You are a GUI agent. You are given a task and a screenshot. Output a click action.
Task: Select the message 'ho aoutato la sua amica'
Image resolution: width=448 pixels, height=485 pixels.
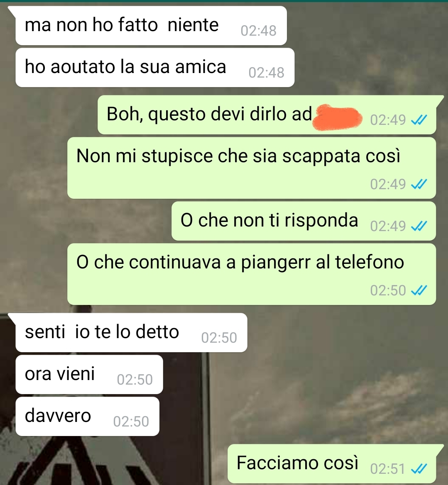[155, 68]
